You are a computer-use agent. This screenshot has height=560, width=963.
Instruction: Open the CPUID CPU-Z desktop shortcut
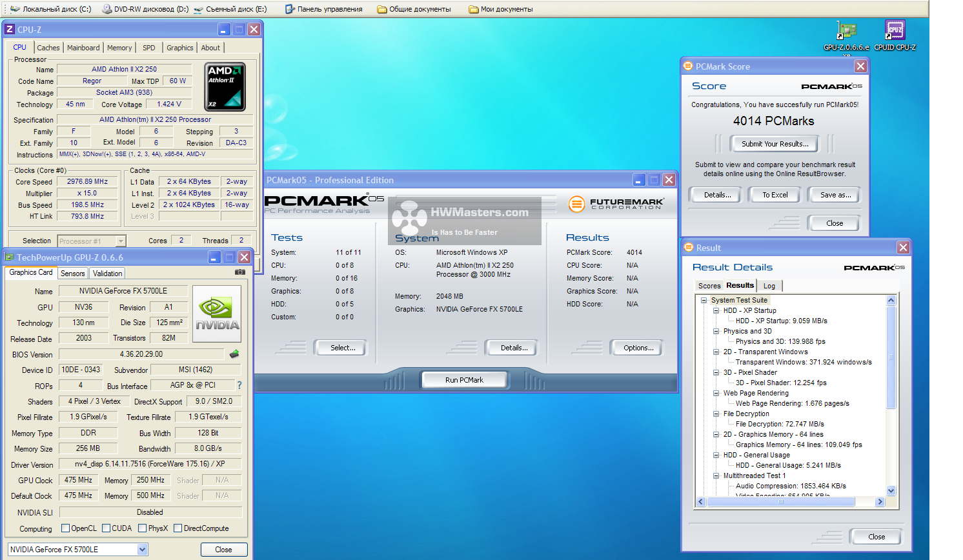(895, 35)
